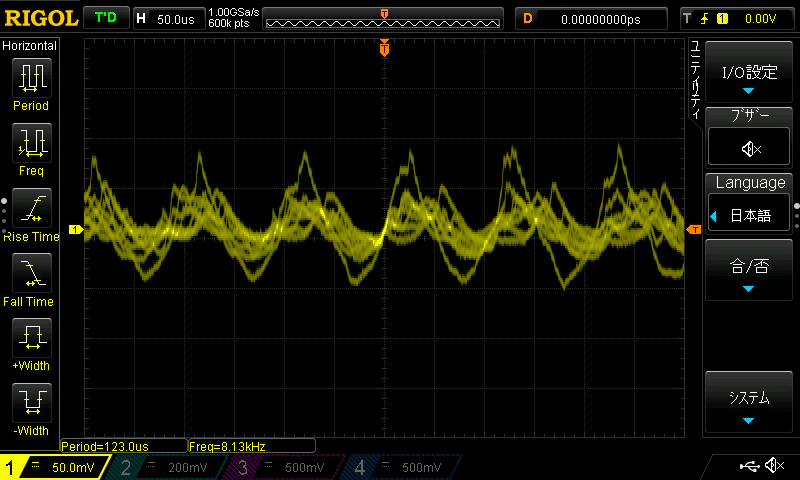Click the channel 1 ground level marker
Image resolution: width=800 pixels, height=480 pixels.
pyautogui.click(x=76, y=230)
